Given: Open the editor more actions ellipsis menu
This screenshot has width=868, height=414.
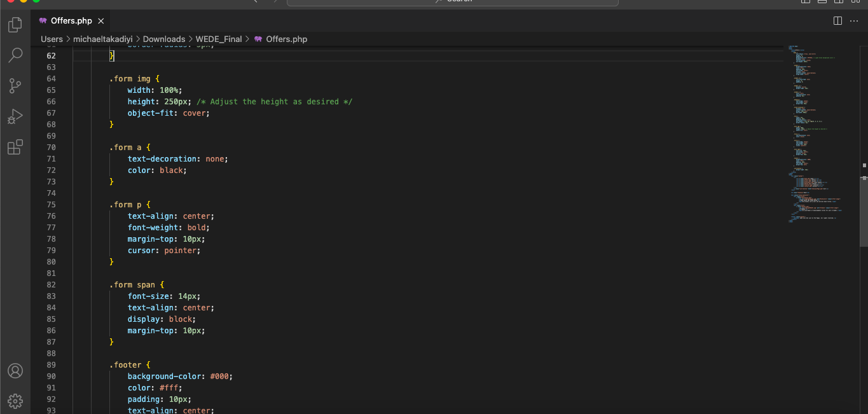Looking at the screenshot, I should click(x=854, y=20).
